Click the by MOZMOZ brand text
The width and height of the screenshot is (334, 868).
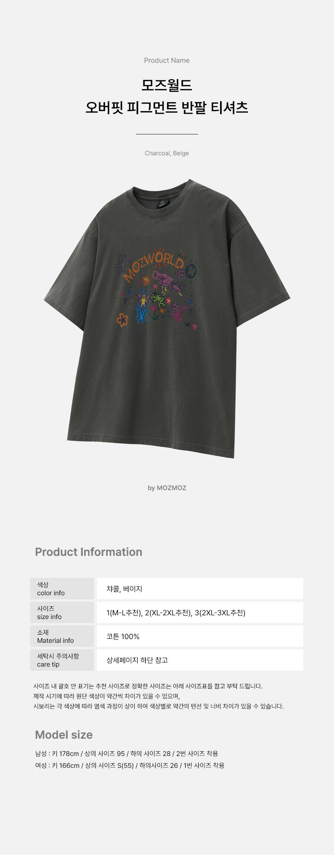pos(167,488)
